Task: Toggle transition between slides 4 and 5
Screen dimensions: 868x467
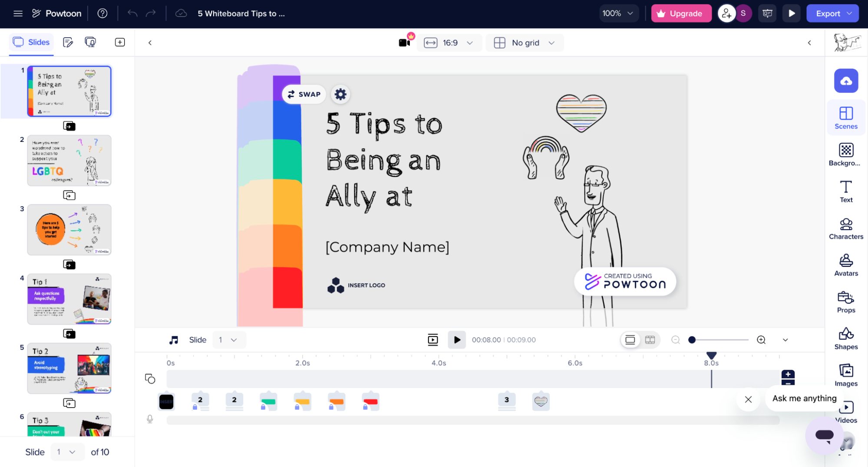Action: [x=69, y=334]
